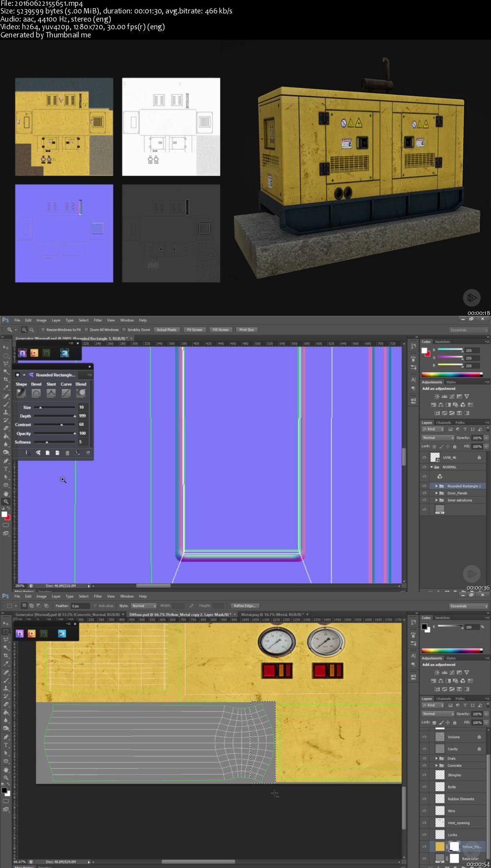Image resolution: width=491 pixels, height=868 pixels.
Task: Hide the Shingles layer
Action: coord(424,775)
